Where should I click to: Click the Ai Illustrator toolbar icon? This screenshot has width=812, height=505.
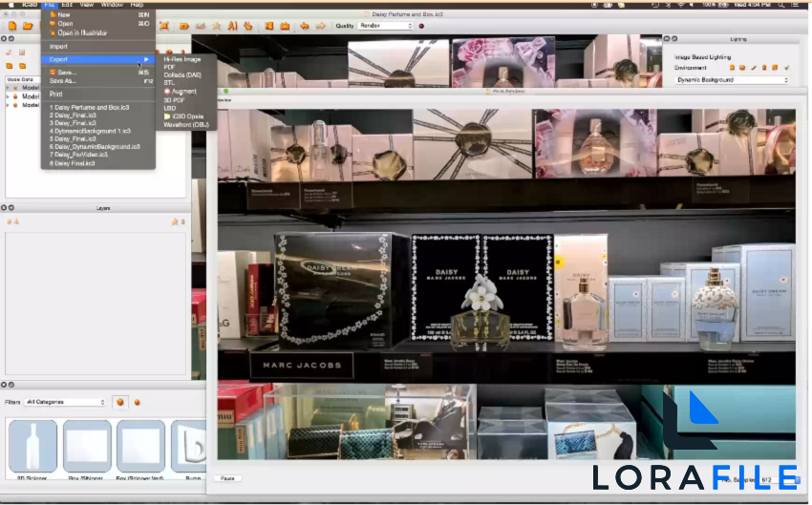point(232,26)
